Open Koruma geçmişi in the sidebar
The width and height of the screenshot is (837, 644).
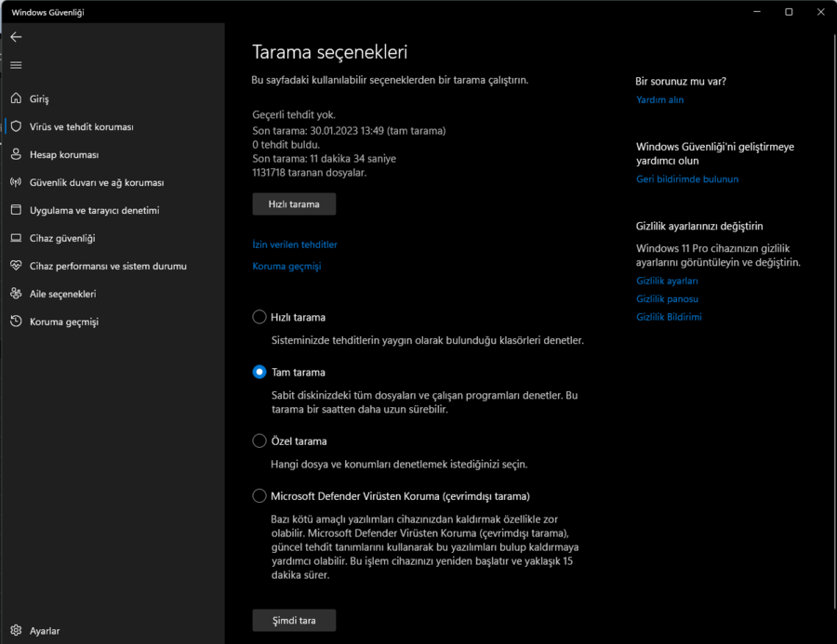click(63, 322)
